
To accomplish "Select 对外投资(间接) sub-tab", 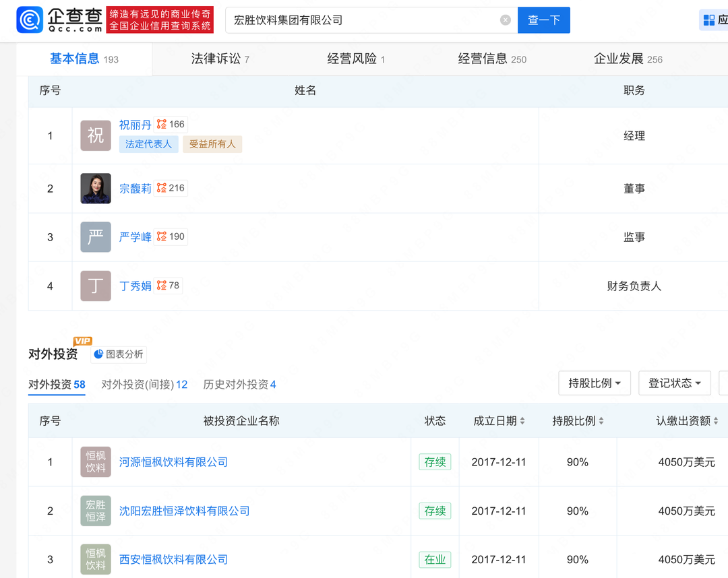I will point(144,385).
